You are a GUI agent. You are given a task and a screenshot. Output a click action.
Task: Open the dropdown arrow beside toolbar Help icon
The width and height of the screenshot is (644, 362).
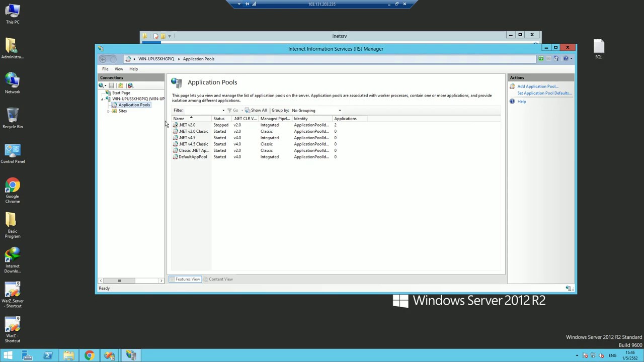click(x=571, y=59)
